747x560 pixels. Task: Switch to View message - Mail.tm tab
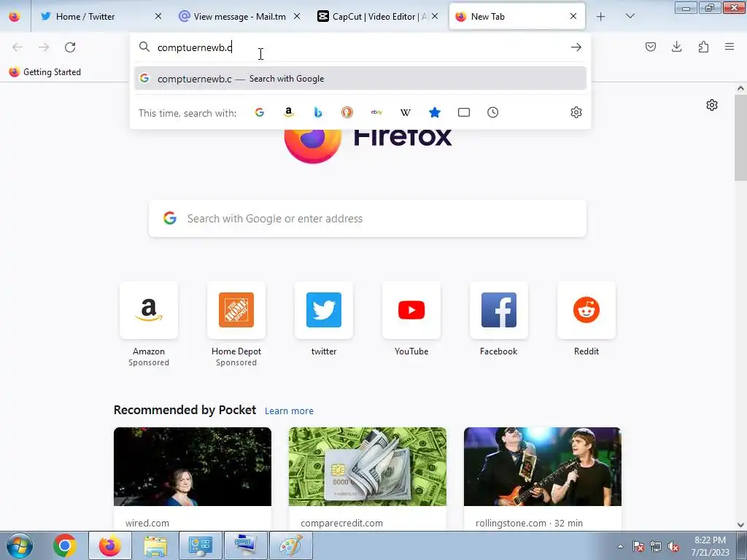coord(239,16)
